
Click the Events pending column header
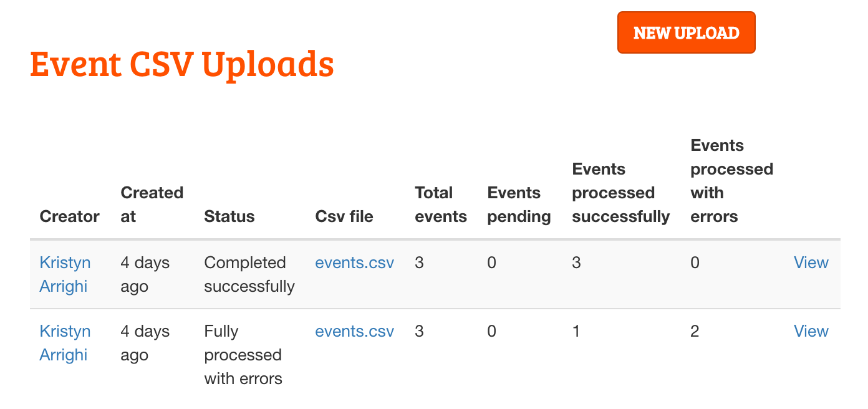(x=519, y=205)
